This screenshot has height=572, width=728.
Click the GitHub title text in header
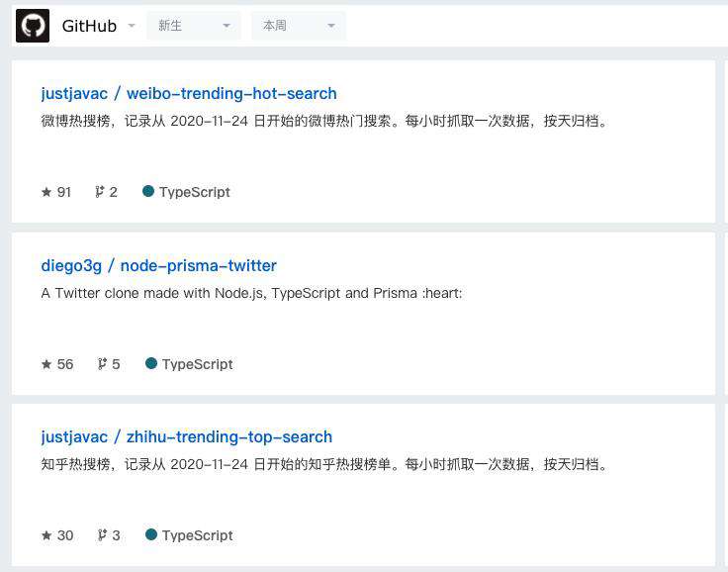[x=89, y=26]
